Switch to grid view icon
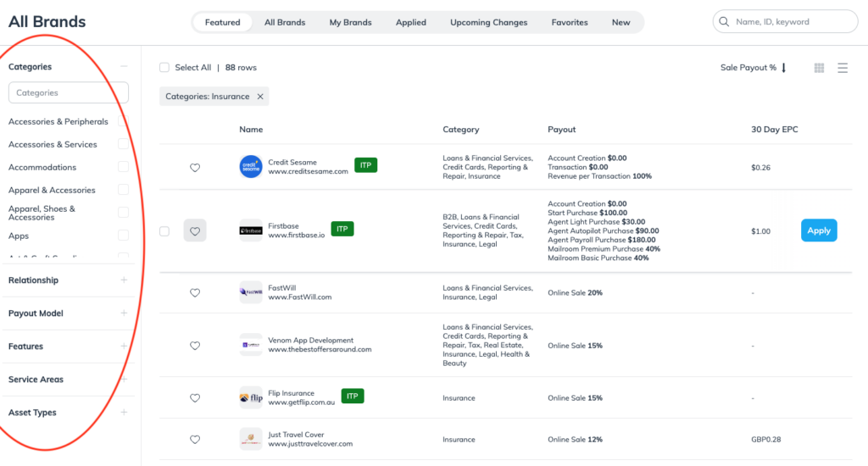The image size is (868, 466). [820, 68]
